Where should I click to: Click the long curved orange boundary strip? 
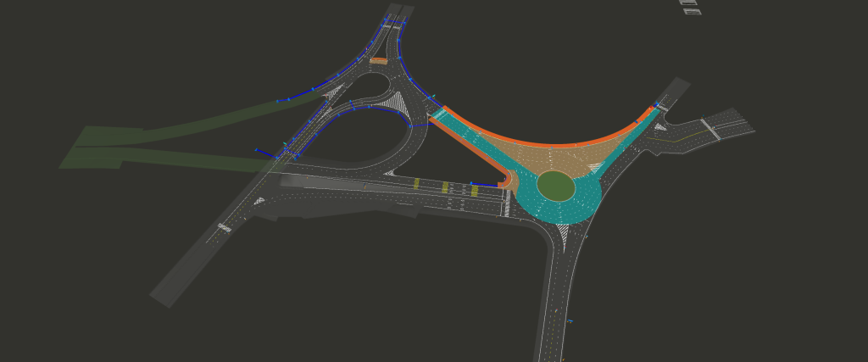coord(542,142)
